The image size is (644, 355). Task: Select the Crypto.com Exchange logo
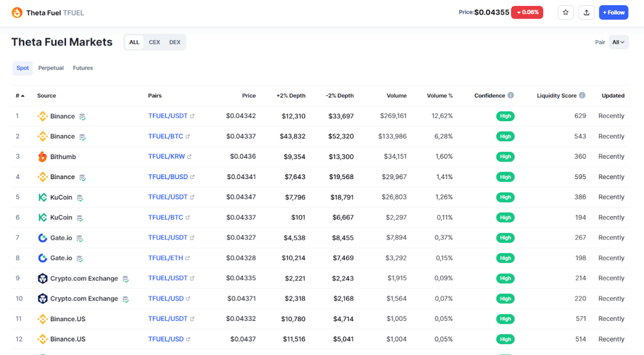point(43,278)
